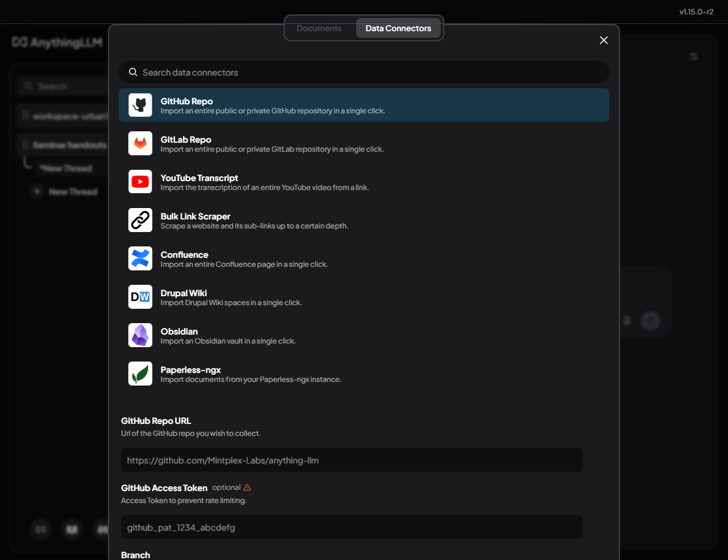Screen dimensions: 728x560
Task: Switch to the Documents tab
Action: [319, 28]
